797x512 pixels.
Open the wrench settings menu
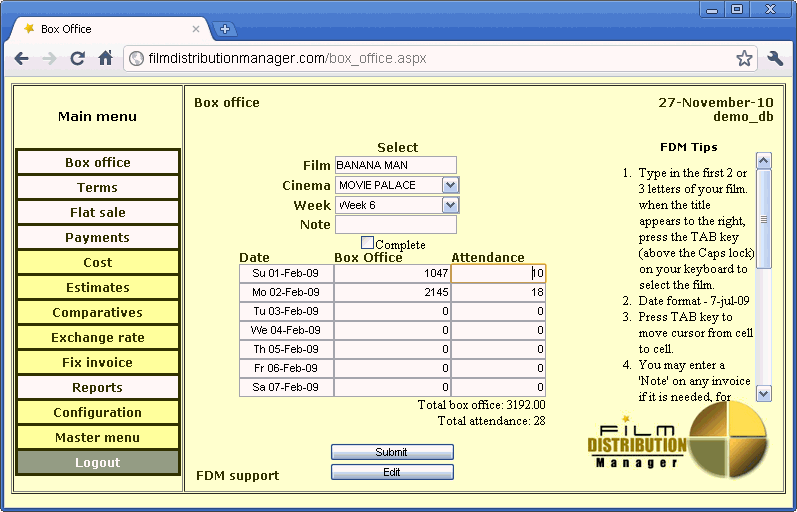pos(775,59)
